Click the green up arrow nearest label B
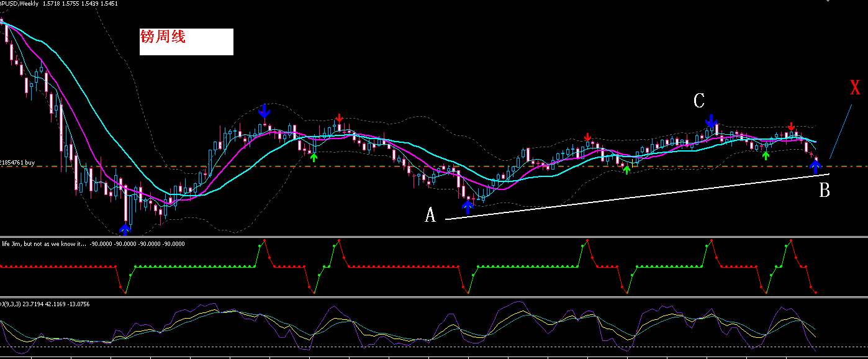The height and width of the screenshot is (359, 868). (x=766, y=155)
